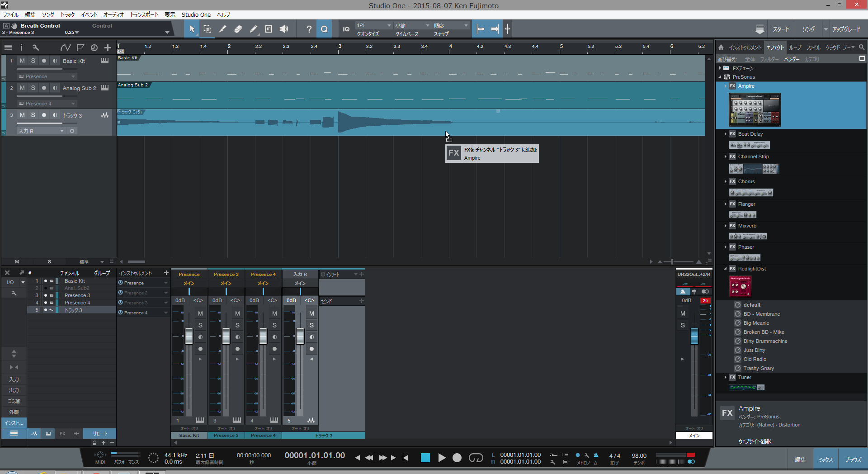Select the Mute tool
This screenshot has width=868, height=474.
pyautogui.click(x=269, y=29)
